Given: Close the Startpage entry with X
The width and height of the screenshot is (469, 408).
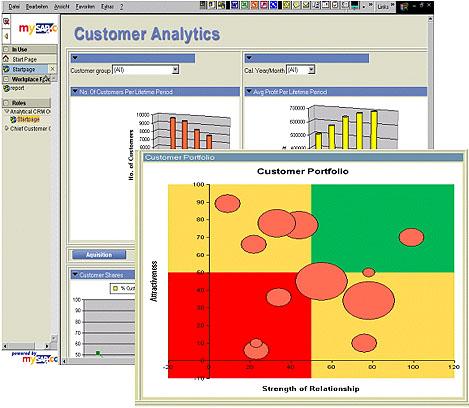Looking at the screenshot, I should coord(52,69).
